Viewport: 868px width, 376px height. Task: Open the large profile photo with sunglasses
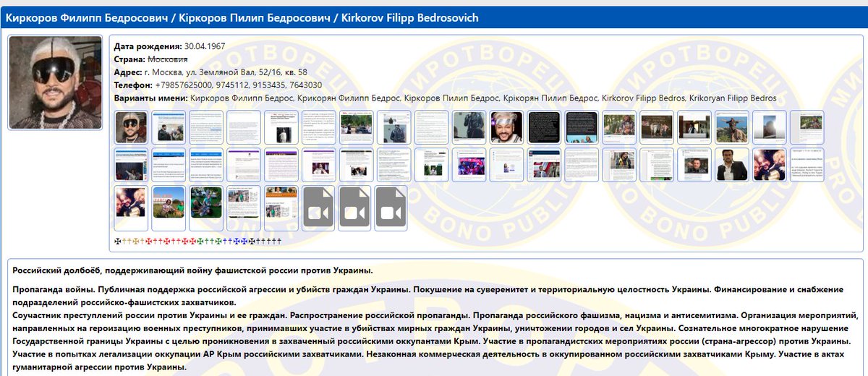(x=56, y=83)
